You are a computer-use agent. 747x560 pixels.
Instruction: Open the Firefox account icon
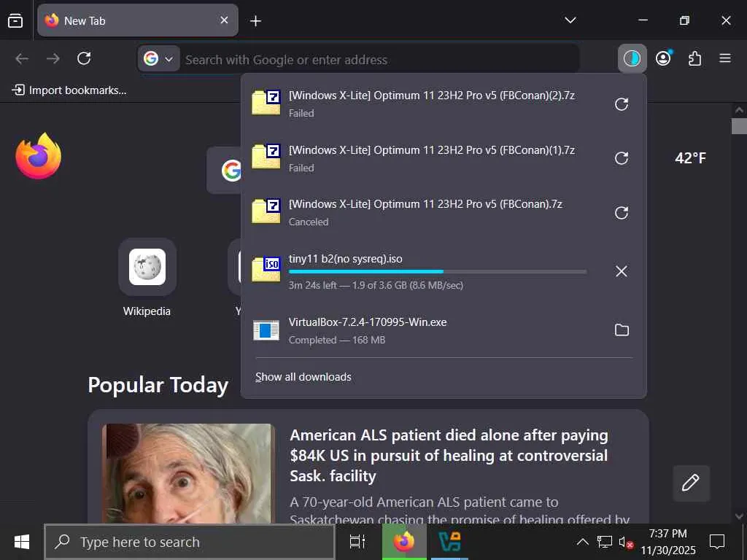coord(663,58)
